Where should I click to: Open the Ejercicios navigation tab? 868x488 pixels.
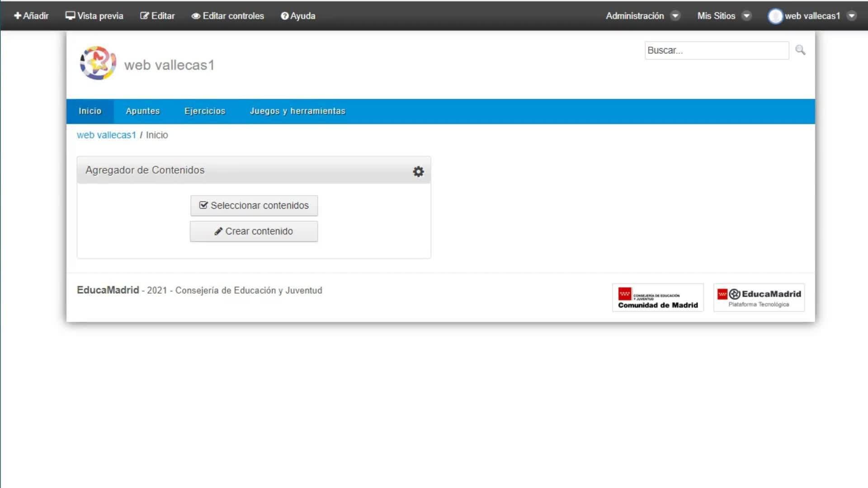pos(205,111)
